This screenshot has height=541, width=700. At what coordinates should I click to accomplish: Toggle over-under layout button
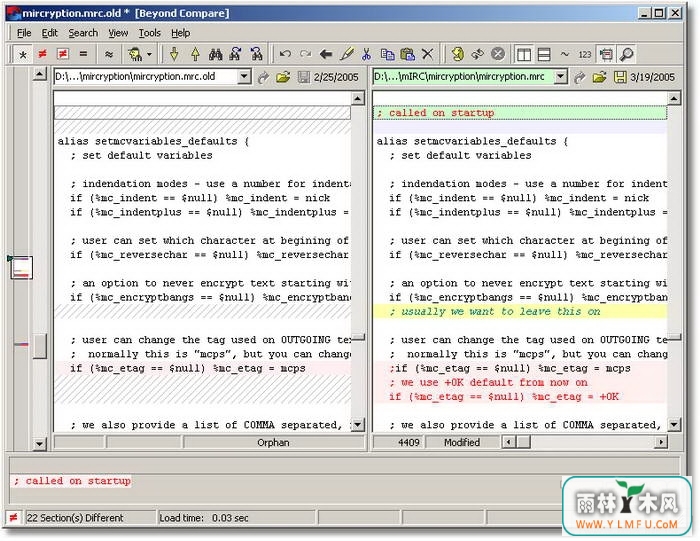click(x=544, y=54)
